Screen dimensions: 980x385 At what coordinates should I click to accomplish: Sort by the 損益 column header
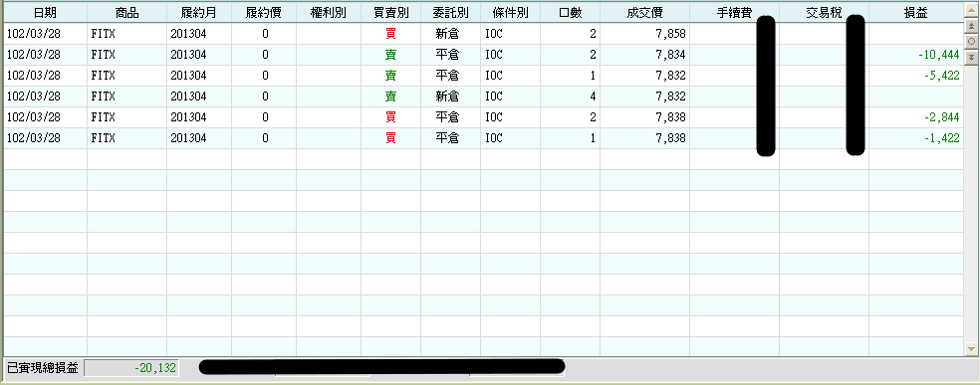coord(915,13)
